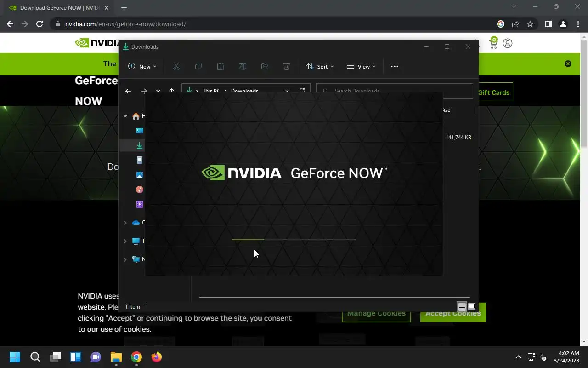588x368 pixels.
Task: Open NVIDIA account user icon
Action: (x=508, y=43)
